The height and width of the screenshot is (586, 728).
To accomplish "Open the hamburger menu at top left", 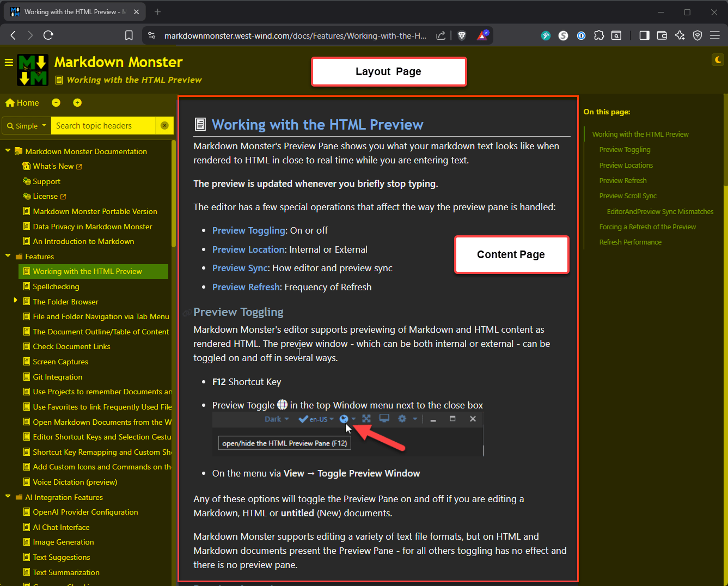I will [x=9, y=62].
